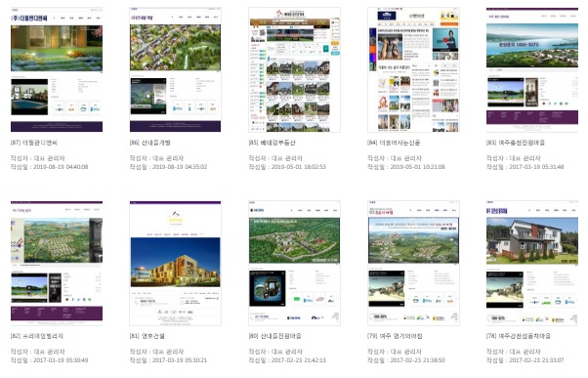
Task: Open the title link numbered [81]
Action: point(147,336)
